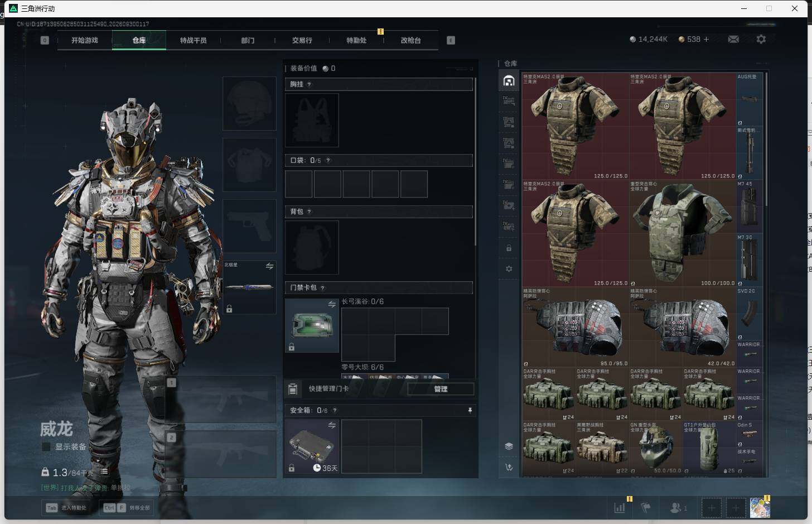Viewport: 812px width, 524px height.
Task: Click the help icon next to 安全箱
Action: click(335, 410)
